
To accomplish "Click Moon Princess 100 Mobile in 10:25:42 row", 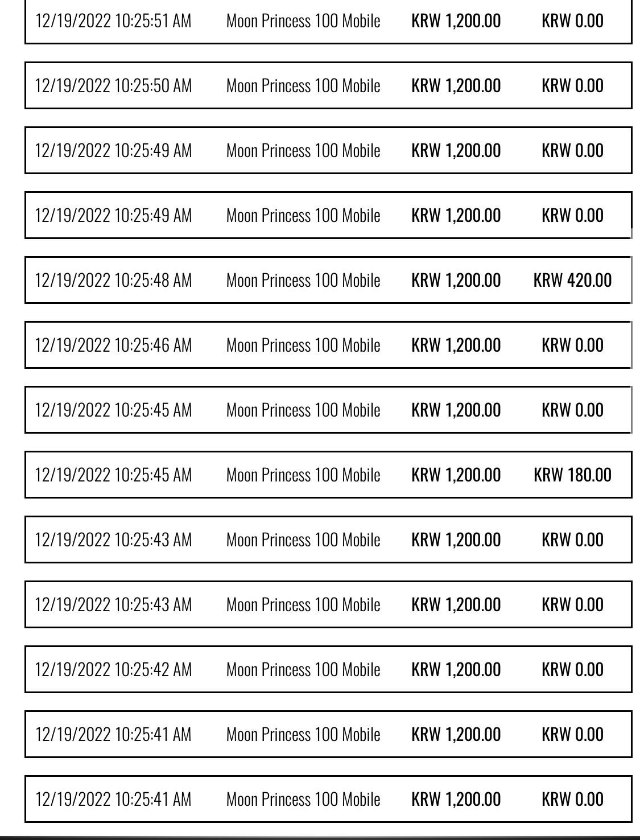I will [303, 670].
